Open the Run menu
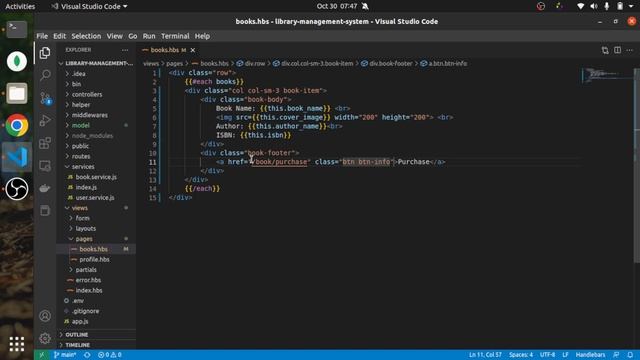 (x=149, y=36)
